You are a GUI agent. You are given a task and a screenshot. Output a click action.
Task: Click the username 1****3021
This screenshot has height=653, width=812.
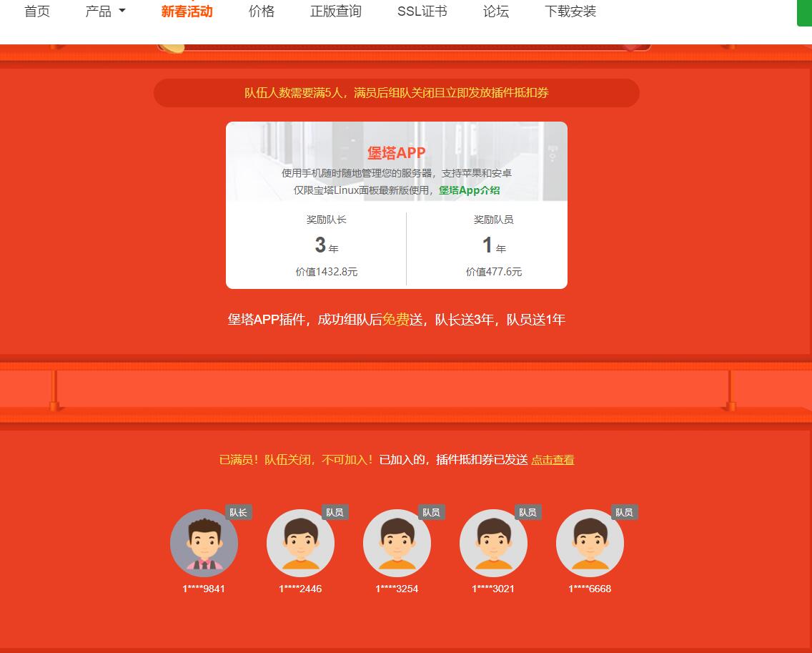(493, 589)
